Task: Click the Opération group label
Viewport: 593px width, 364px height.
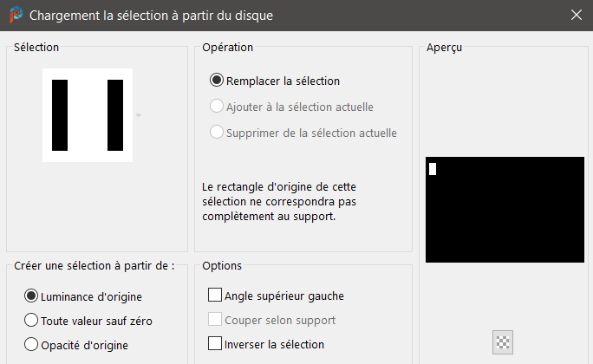Action: point(228,48)
